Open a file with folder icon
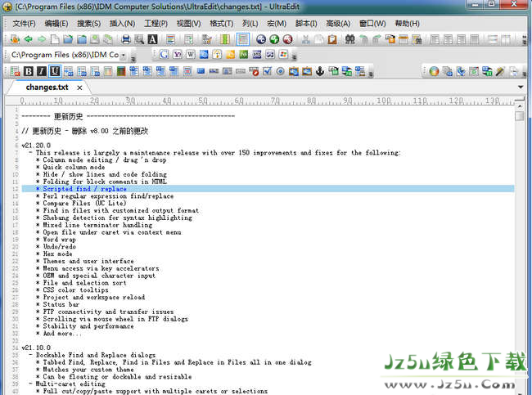The image size is (532, 395). pyautogui.click(x=68, y=39)
